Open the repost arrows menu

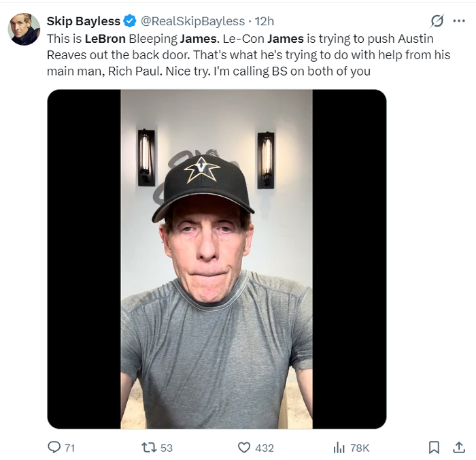pyautogui.click(x=148, y=447)
